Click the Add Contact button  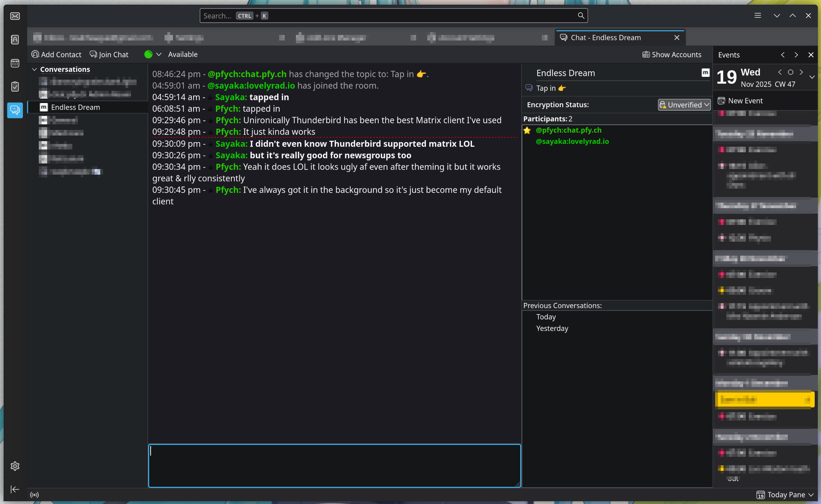56,54
